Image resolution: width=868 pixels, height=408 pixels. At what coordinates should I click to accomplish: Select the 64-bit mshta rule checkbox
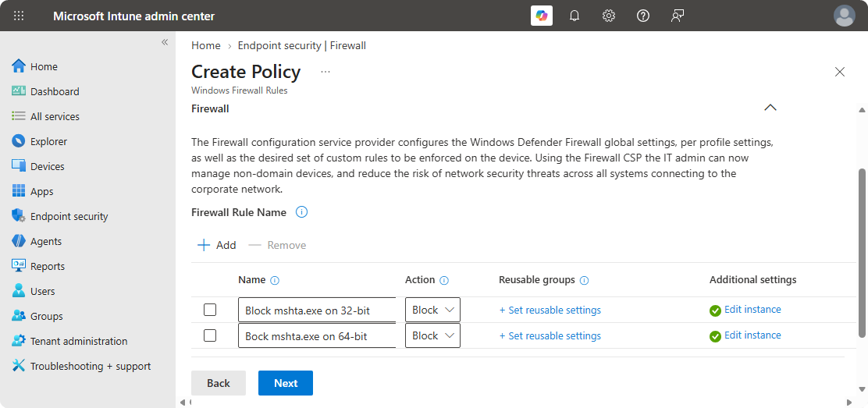pos(210,335)
